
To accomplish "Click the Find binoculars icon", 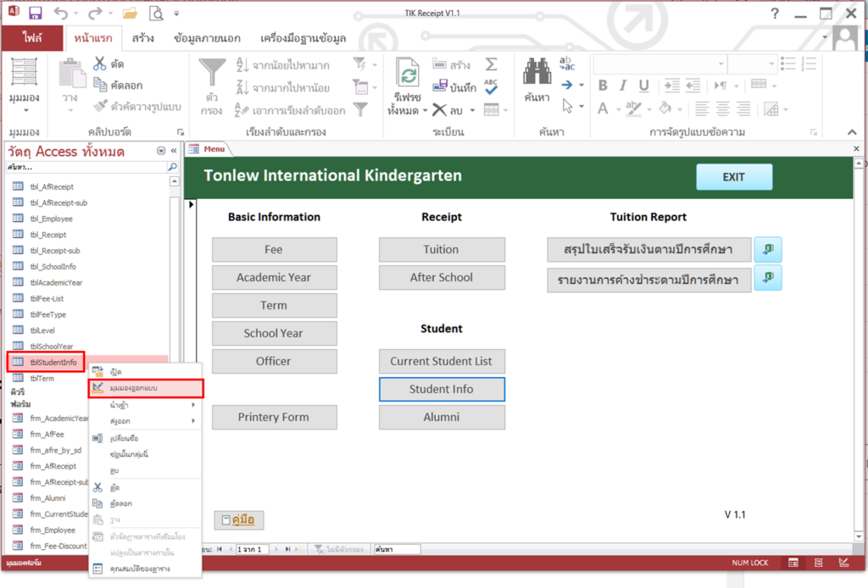I will pyautogui.click(x=537, y=72).
